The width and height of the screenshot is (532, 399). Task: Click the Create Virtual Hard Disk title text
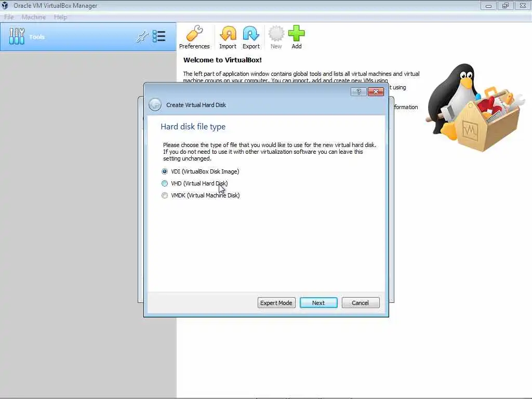pyautogui.click(x=196, y=105)
